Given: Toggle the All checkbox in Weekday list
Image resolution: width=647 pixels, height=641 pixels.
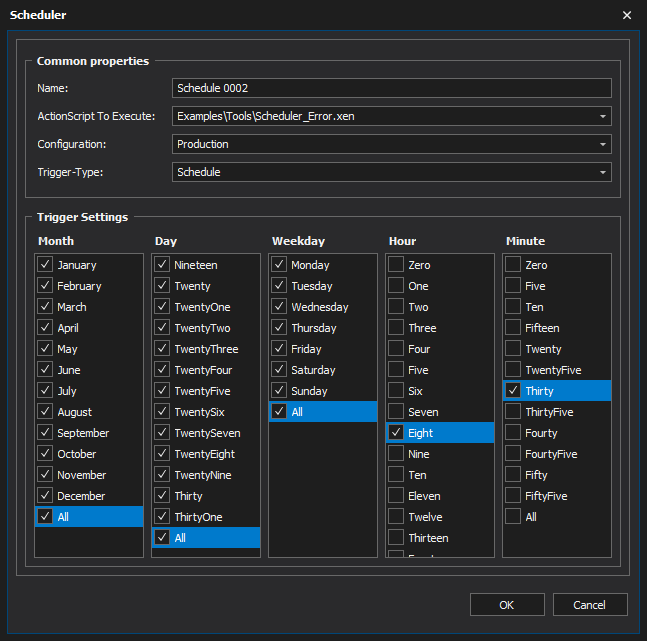Looking at the screenshot, I should [279, 412].
